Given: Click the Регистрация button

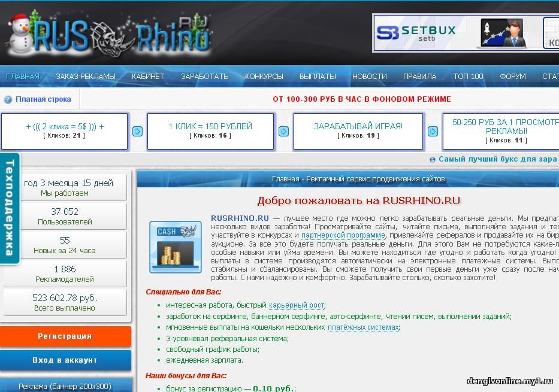Looking at the screenshot, I should [65, 336].
